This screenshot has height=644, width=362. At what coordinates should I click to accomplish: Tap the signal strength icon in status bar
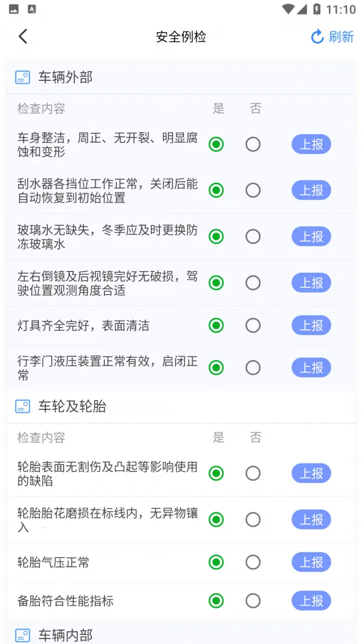(x=300, y=9)
